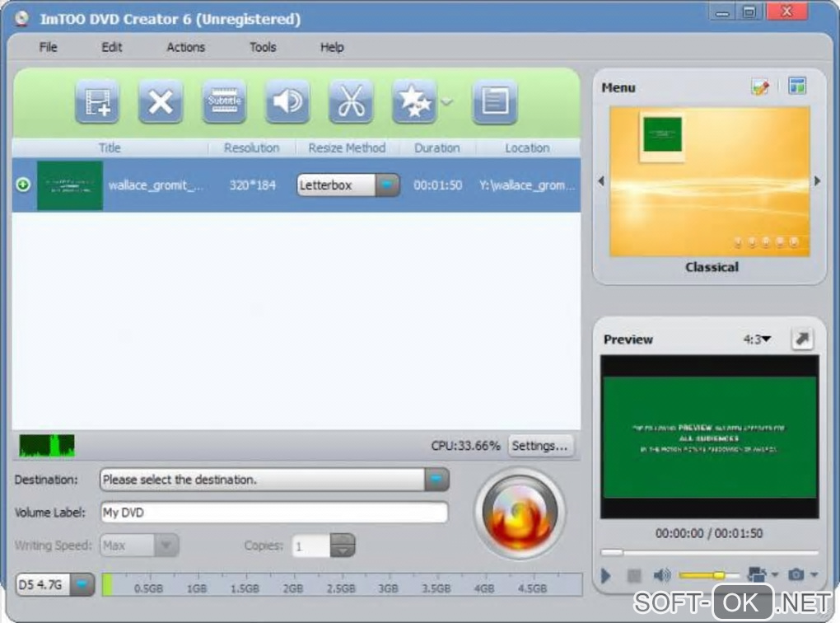Open the Writing Speed Max dropdown
Image resolution: width=840 pixels, height=623 pixels.
coord(139,546)
